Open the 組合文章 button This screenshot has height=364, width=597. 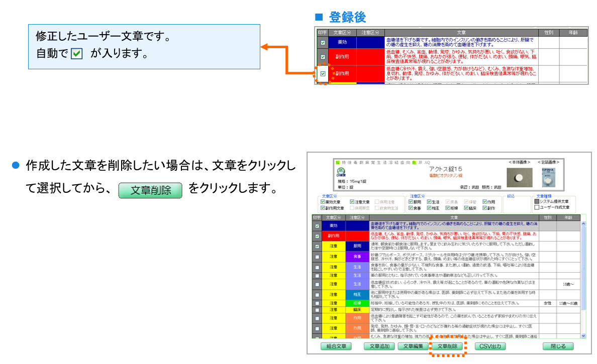point(337,346)
